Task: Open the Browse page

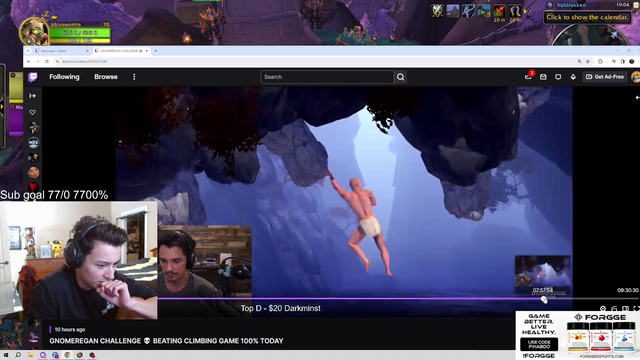Action: coord(106,77)
